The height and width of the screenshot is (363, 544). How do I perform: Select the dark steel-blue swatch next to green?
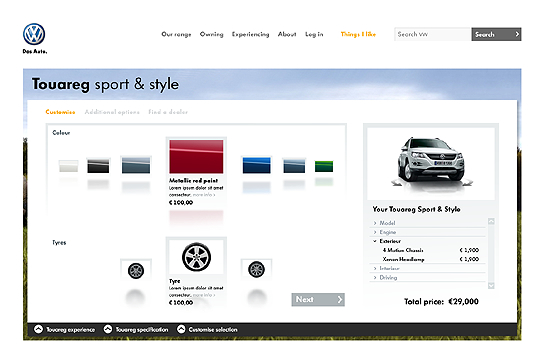tap(294, 166)
